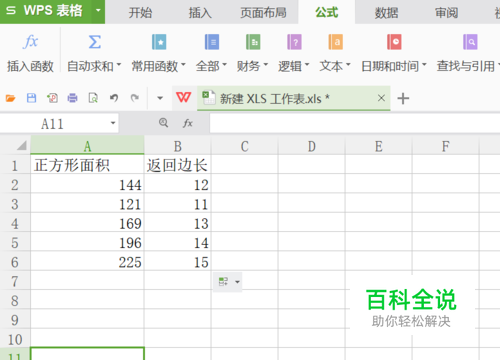This screenshot has width=500, height=360.
Task: Expand the 逻辑 dropdown arrow
Action: [307, 64]
